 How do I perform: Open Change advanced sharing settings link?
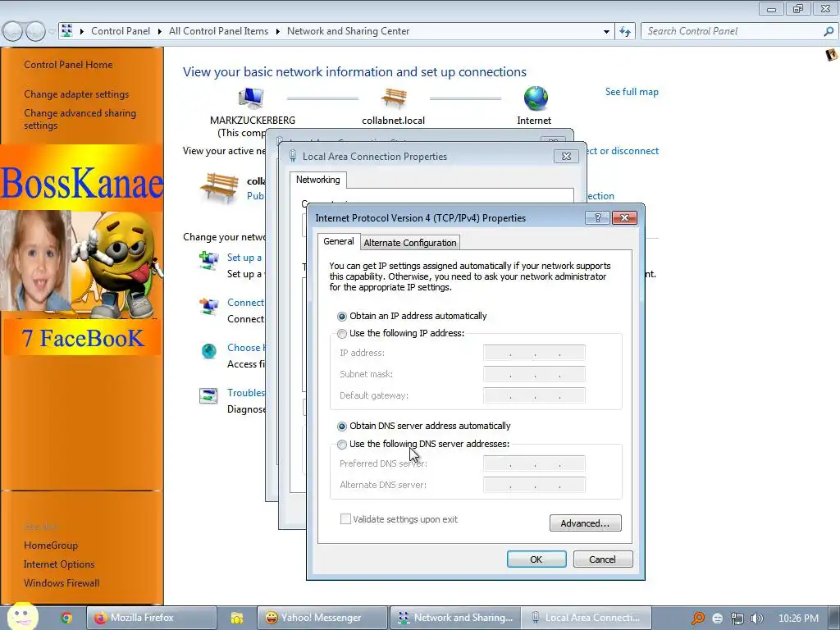click(x=80, y=119)
